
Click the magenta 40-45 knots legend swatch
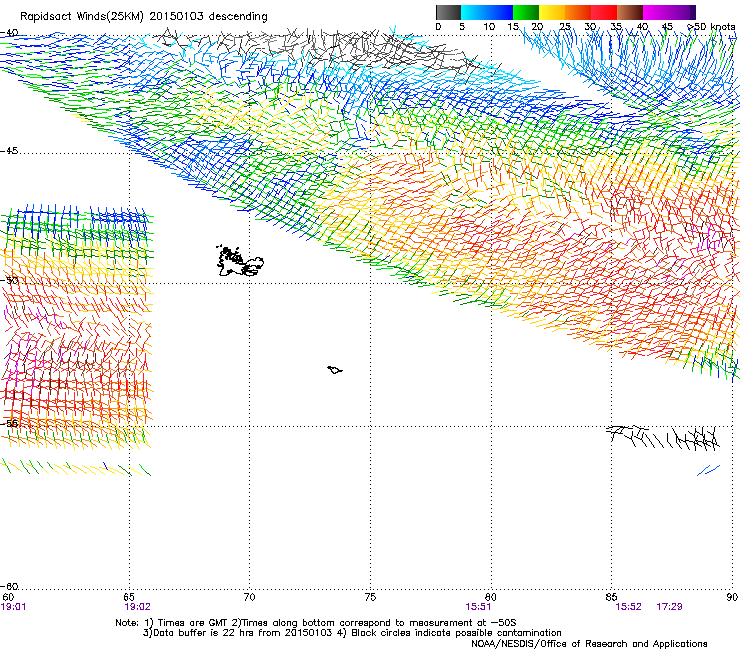656,12
